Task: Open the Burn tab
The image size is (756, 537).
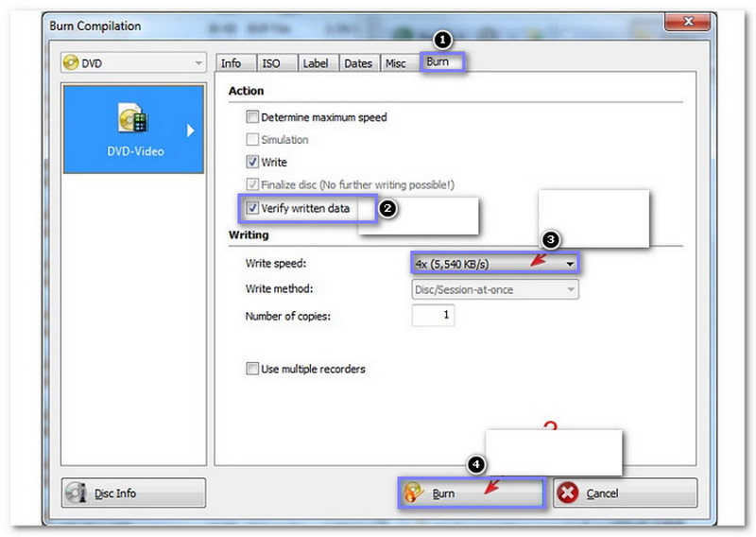Action: pyautogui.click(x=442, y=62)
